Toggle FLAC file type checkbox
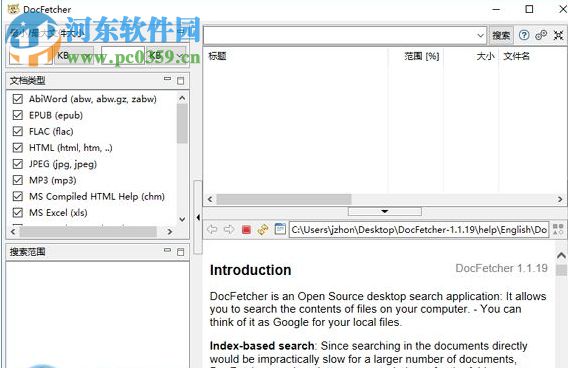The width and height of the screenshot is (568, 368). click(x=17, y=131)
